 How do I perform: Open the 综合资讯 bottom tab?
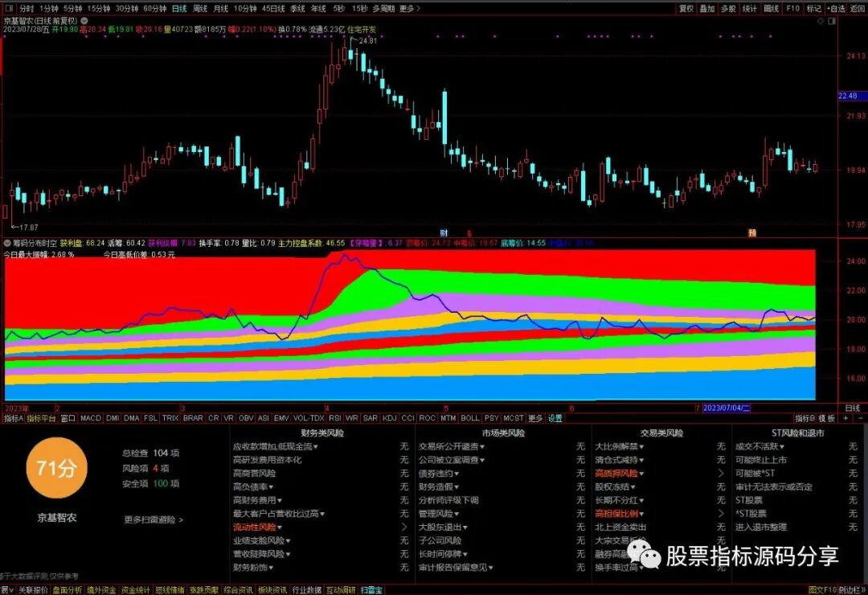tap(238, 590)
